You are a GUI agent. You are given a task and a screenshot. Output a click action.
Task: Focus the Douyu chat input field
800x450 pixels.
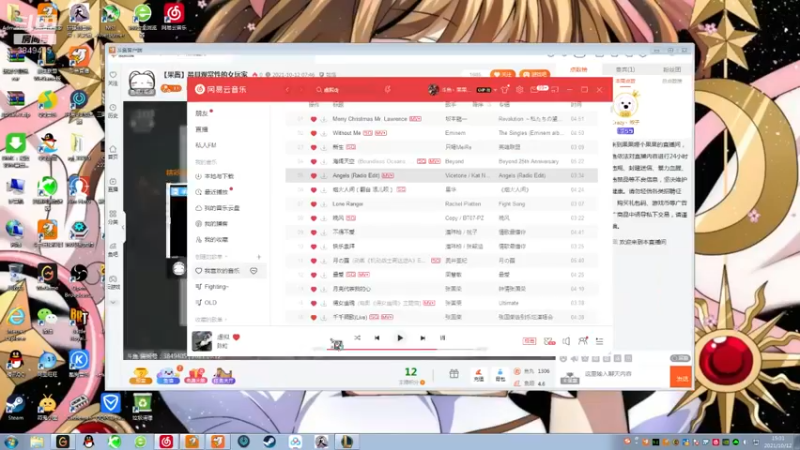pos(625,374)
